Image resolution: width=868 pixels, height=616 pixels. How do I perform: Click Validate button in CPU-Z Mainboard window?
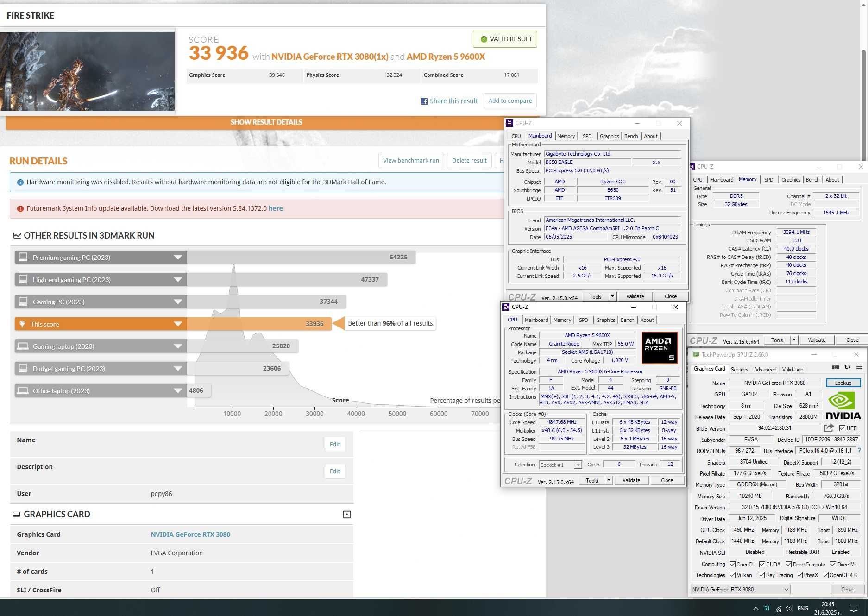click(x=635, y=297)
